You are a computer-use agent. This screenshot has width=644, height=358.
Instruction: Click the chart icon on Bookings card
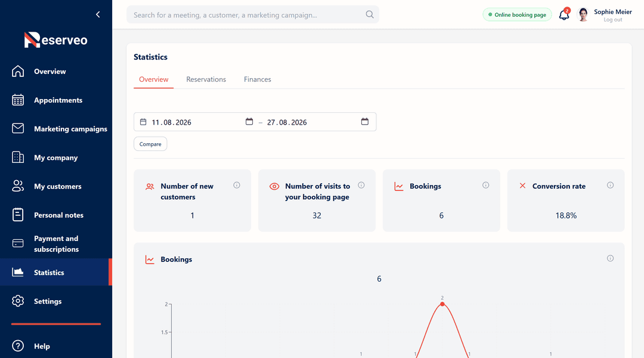pyautogui.click(x=399, y=187)
